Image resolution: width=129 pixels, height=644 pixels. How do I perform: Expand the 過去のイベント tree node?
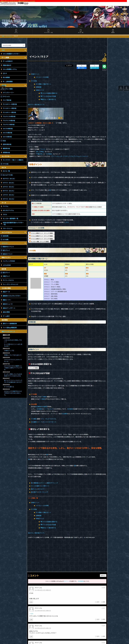pos(2,254)
